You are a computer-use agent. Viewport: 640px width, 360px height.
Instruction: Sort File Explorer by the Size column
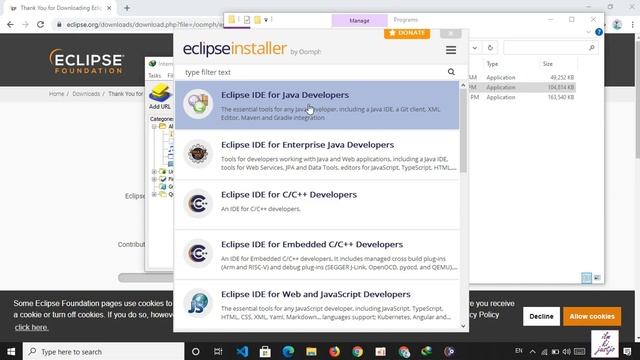pyautogui.click(x=548, y=64)
